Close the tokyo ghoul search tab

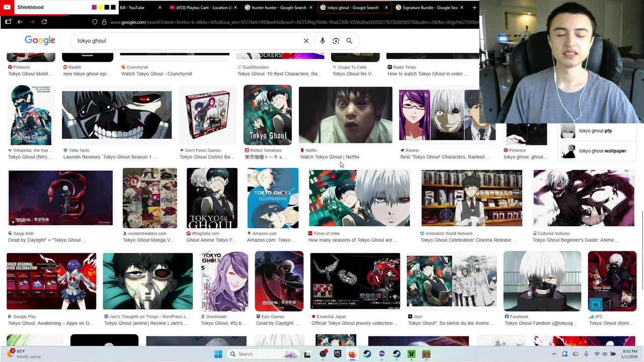coord(386,8)
